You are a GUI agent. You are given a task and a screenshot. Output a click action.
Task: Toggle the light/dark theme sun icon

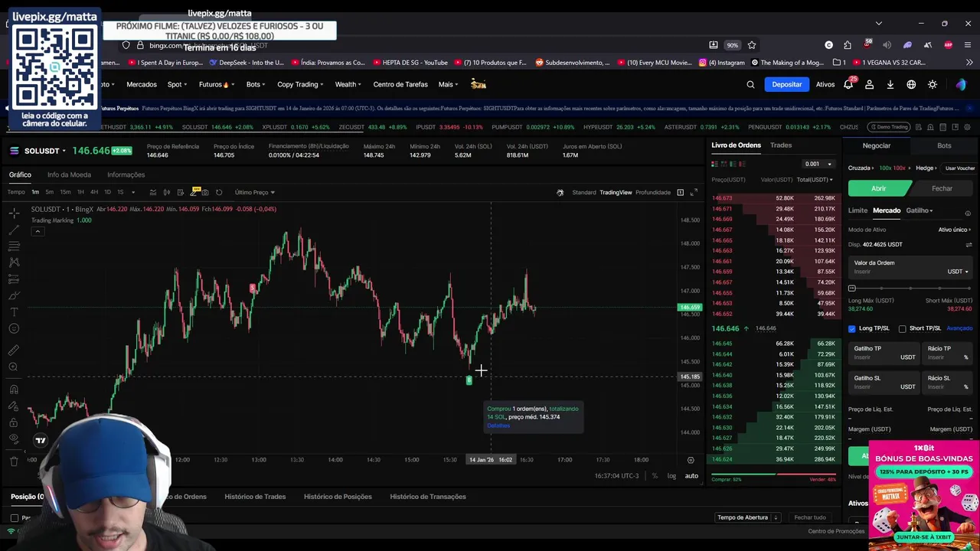[x=933, y=85]
